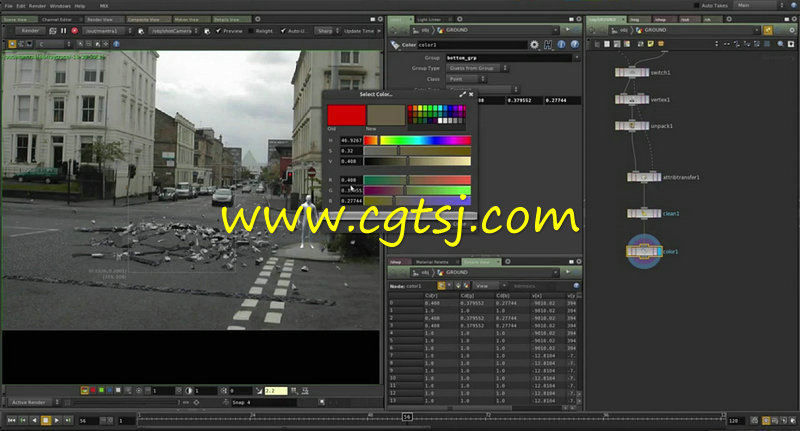
Task: Click the gamma field showing 2.2
Action: click(x=276, y=391)
